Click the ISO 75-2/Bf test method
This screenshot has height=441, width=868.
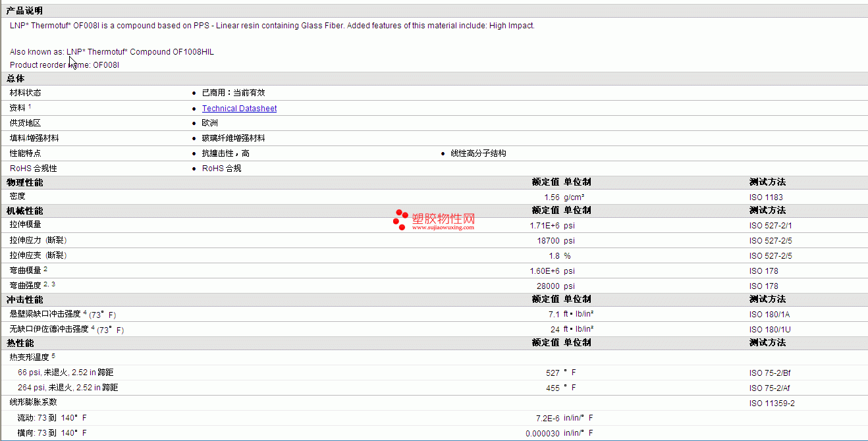[x=770, y=373]
